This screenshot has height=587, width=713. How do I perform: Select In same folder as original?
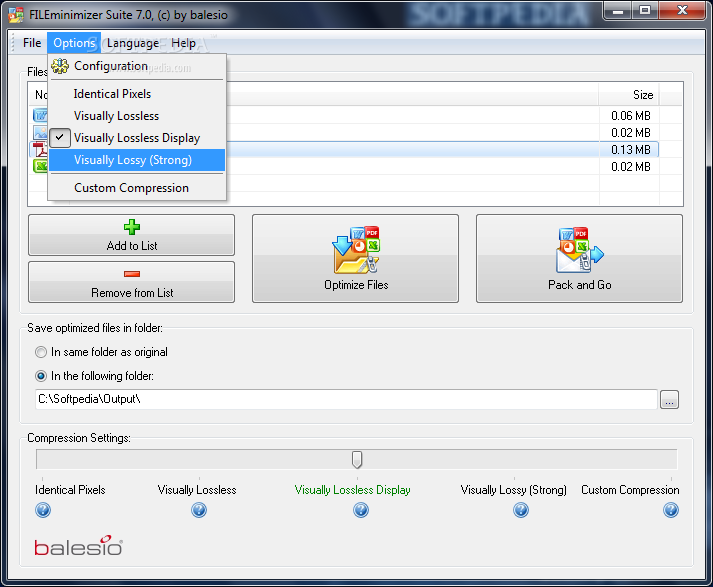click(x=101, y=352)
